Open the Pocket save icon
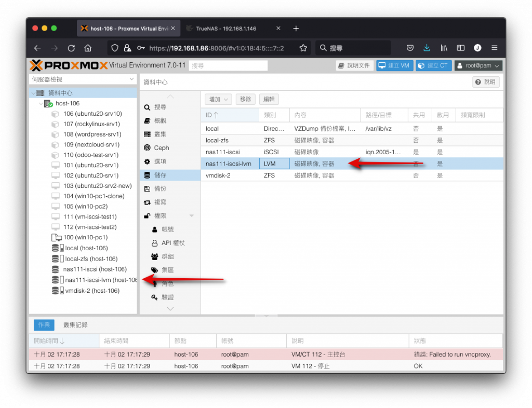The width and height of the screenshot is (532, 408). click(410, 48)
